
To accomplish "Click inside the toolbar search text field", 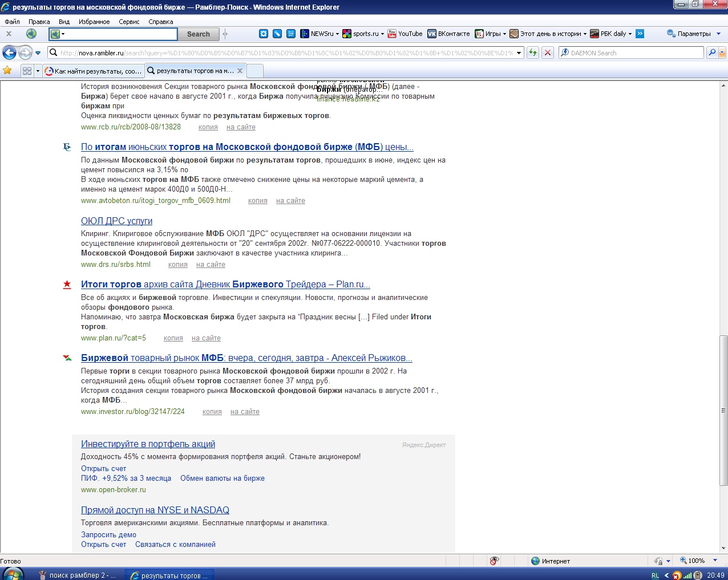I will pos(121,34).
